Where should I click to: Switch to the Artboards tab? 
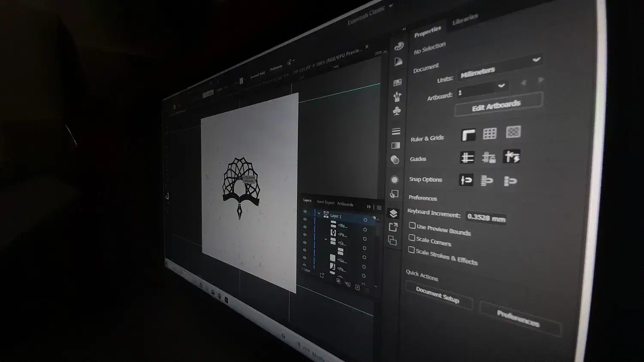345,204
